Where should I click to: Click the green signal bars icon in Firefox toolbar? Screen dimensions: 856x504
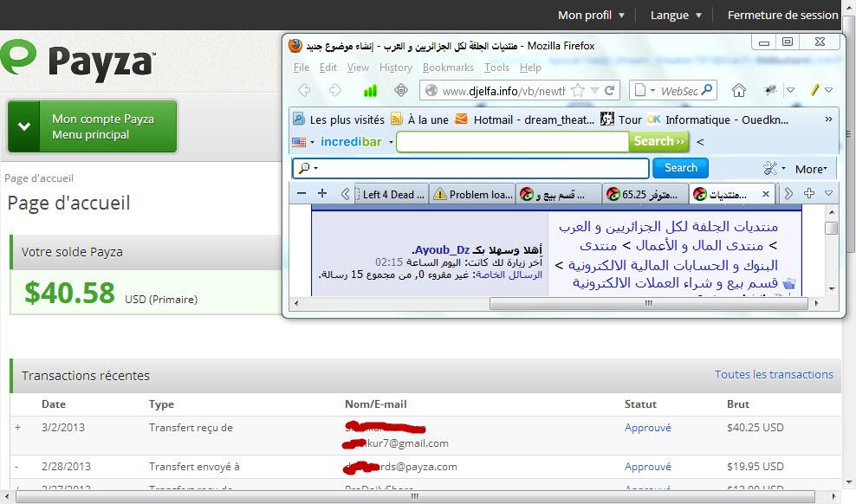click(x=370, y=91)
